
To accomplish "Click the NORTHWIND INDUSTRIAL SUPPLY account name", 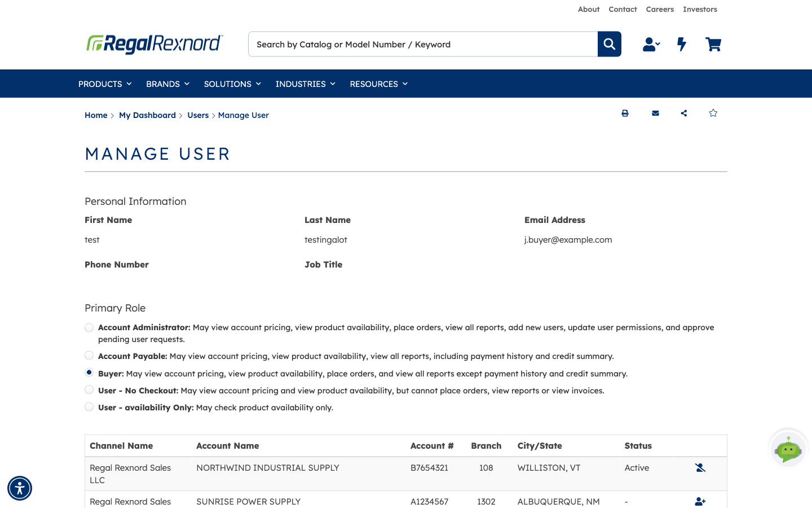I will pos(268,468).
